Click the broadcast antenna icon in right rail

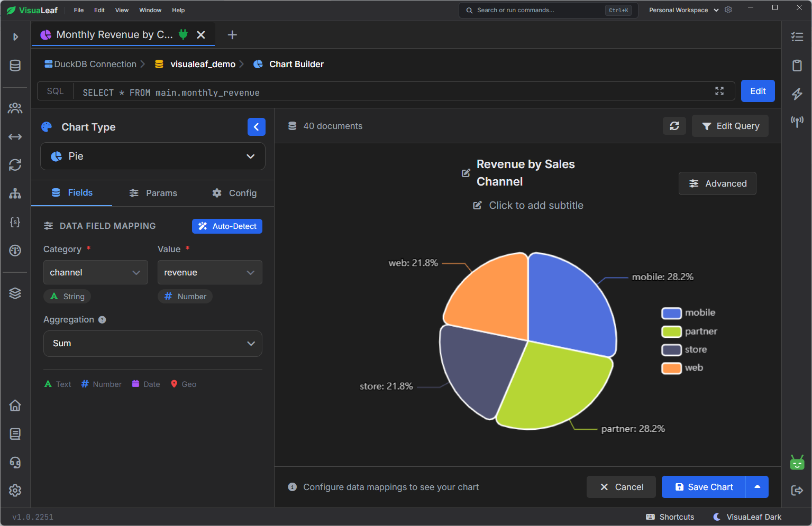point(797,122)
